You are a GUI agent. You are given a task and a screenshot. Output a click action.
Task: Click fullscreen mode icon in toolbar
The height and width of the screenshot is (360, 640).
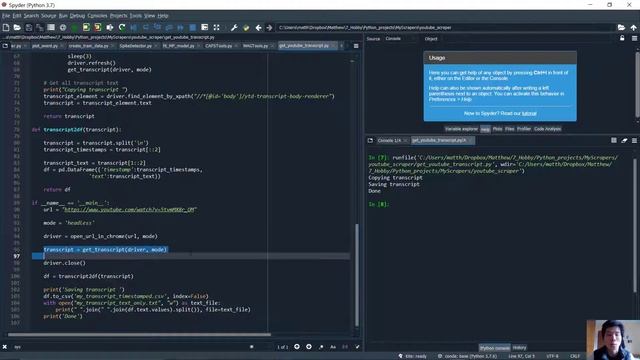(x=216, y=27)
